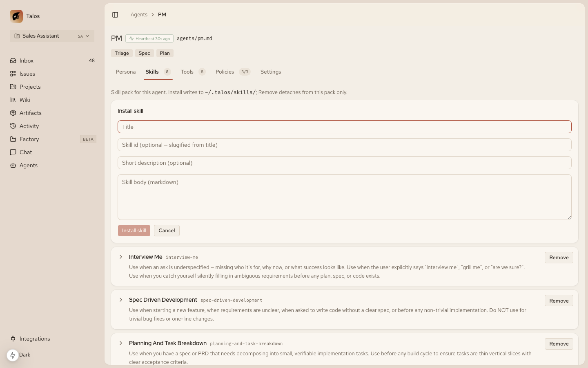Click the Short description field
The width and height of the screenshot is (588, 368).
345,163
